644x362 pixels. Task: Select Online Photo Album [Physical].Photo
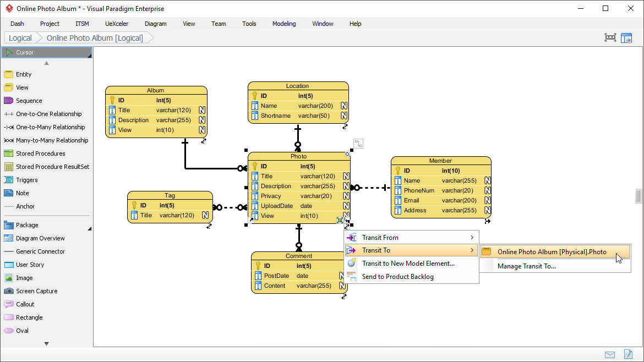(555, 252)
